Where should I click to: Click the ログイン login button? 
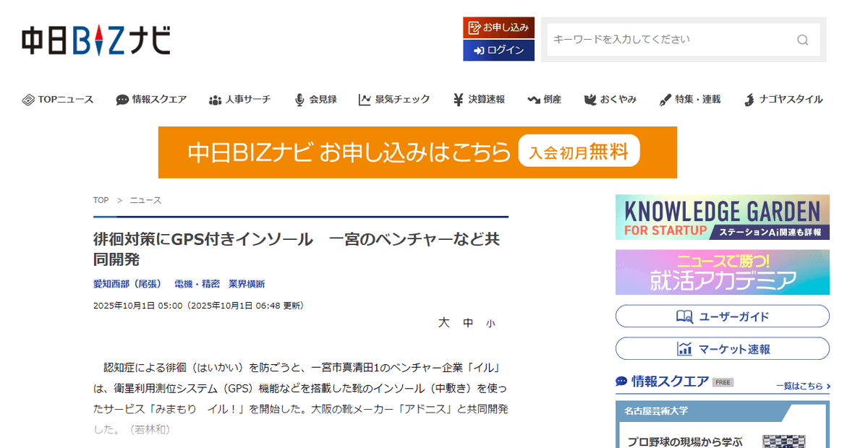coord(499,50)
